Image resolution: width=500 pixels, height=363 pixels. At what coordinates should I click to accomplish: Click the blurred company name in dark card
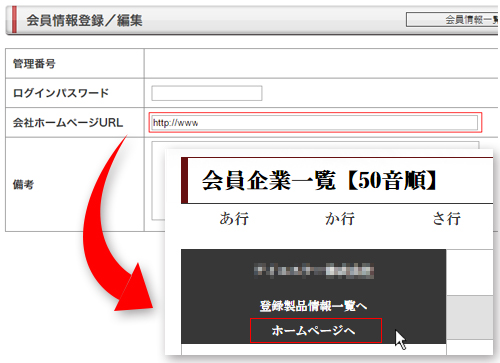click(314, 271)
